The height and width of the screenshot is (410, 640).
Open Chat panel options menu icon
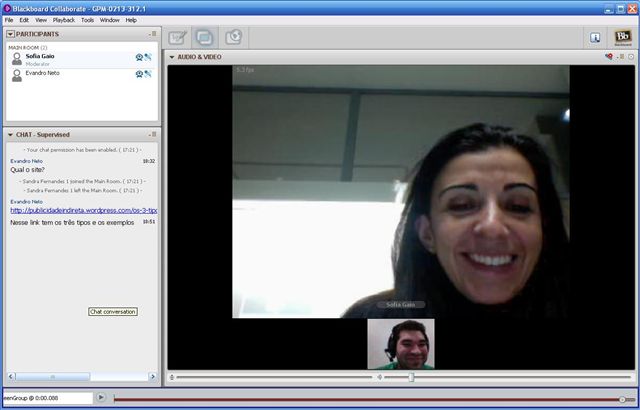(153, 134)
